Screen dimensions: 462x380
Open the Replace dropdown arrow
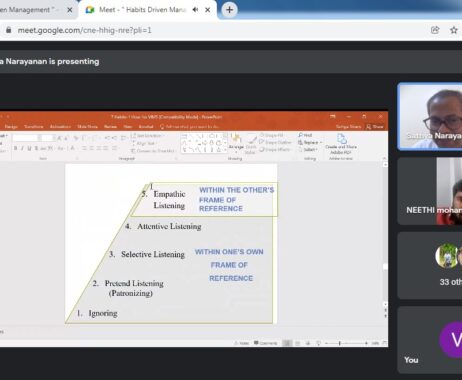point(321,142)
